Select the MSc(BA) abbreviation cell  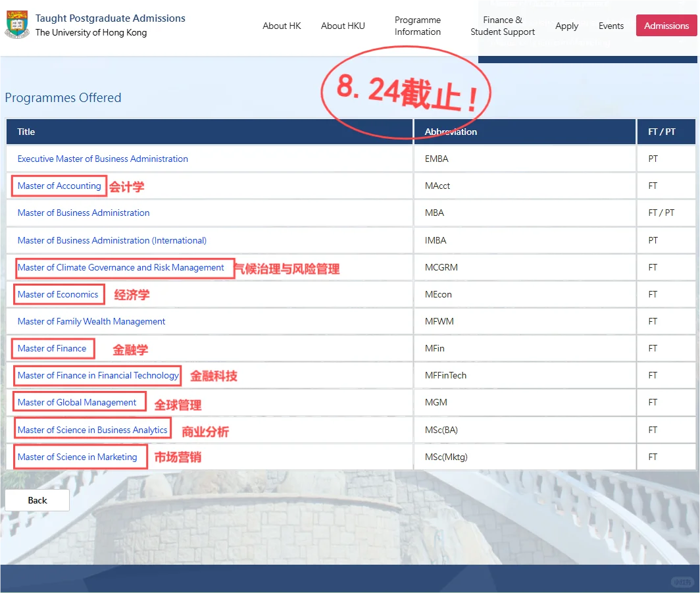pyautogui.click(x=524, y=430)
